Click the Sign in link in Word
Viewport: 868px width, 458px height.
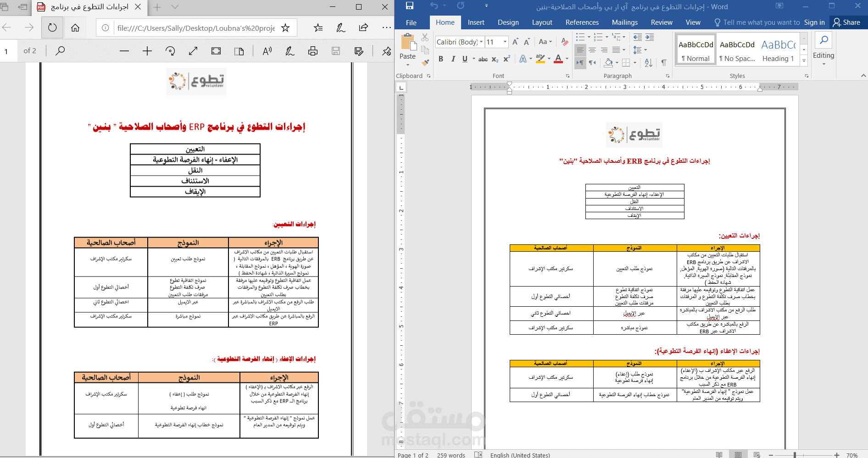(814, 22)
